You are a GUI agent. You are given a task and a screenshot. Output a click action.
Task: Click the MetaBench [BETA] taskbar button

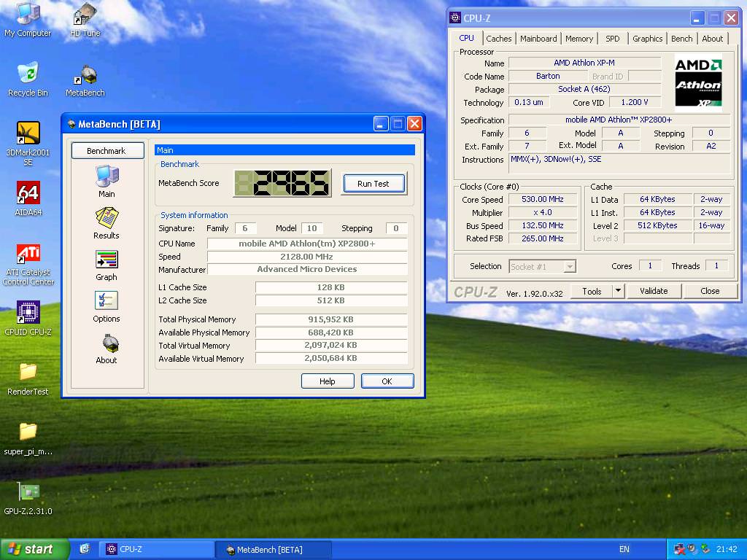point(273,549)
